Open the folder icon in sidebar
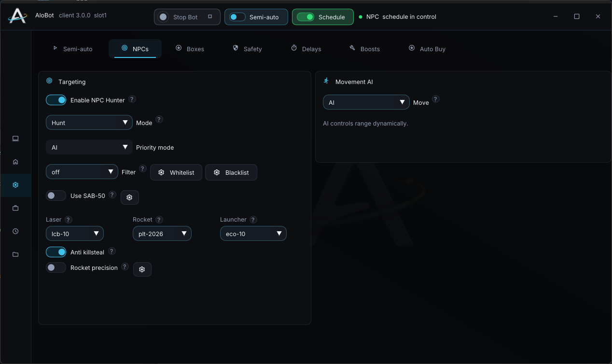612x364 pixels. (15, 254)
